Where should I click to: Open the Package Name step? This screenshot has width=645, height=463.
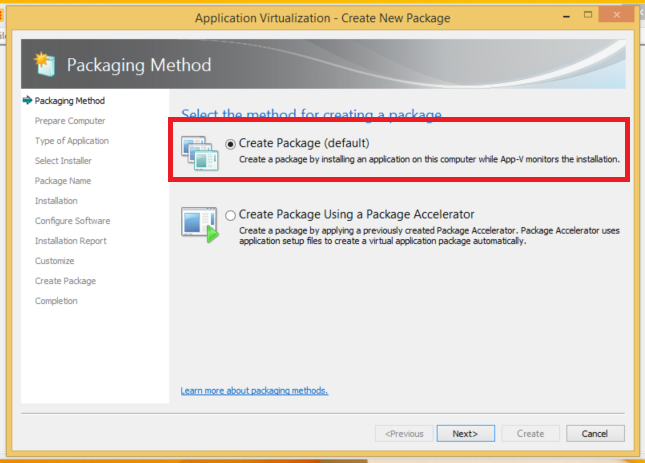[x=63, y=181]
